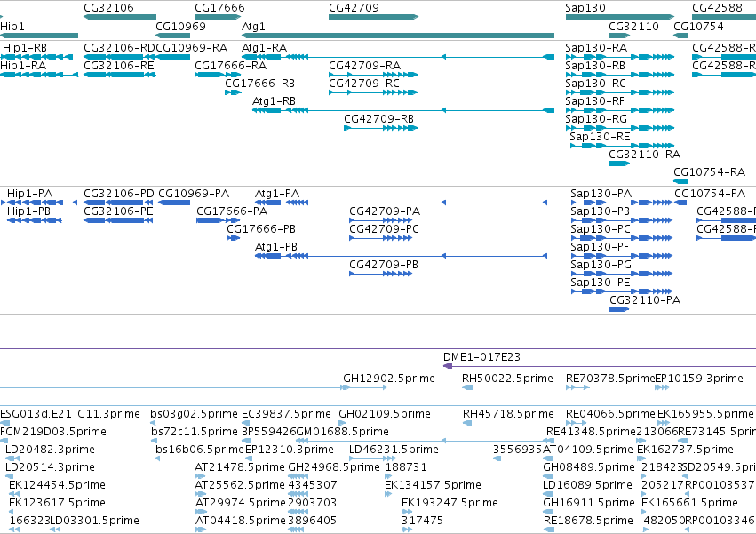Click the Sap130-RE transcript label

tap(600, 137)
